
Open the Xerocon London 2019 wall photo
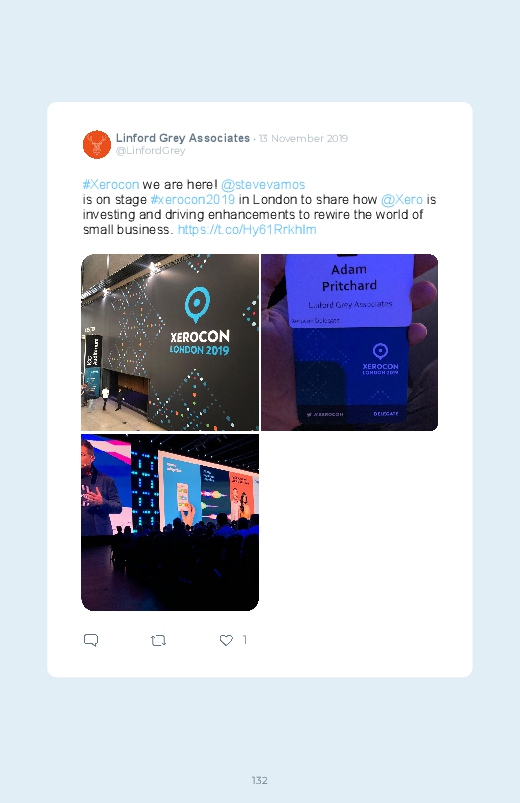pyautogui.click(x=170, y=342)
